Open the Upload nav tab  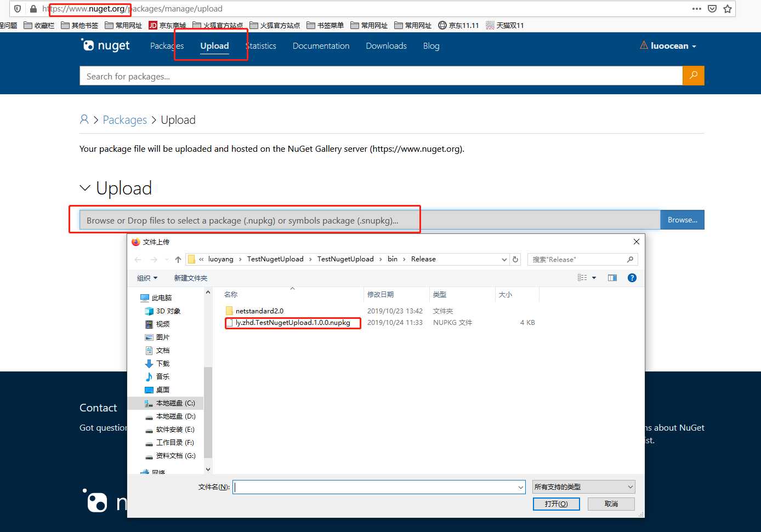[x=214, y=45]
